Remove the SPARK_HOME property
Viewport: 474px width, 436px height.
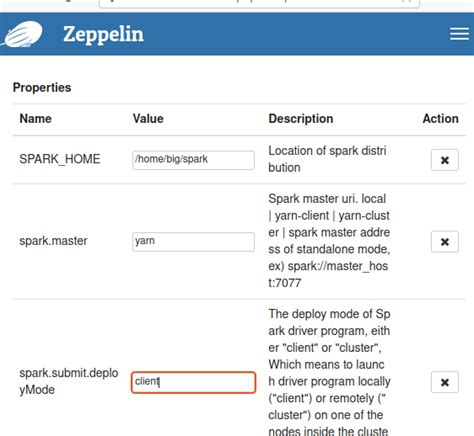445,160
